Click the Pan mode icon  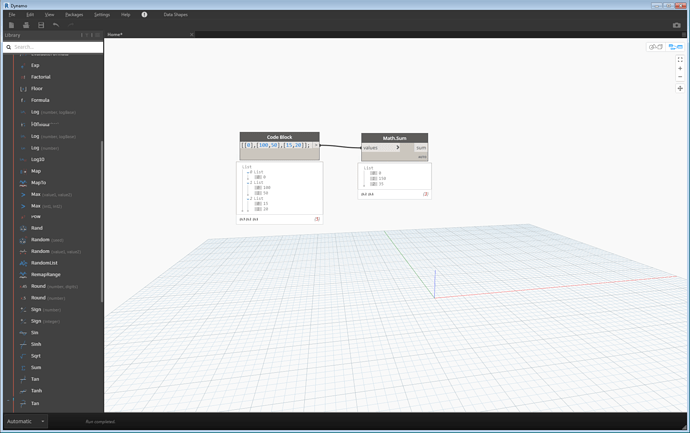click(680, 88)
